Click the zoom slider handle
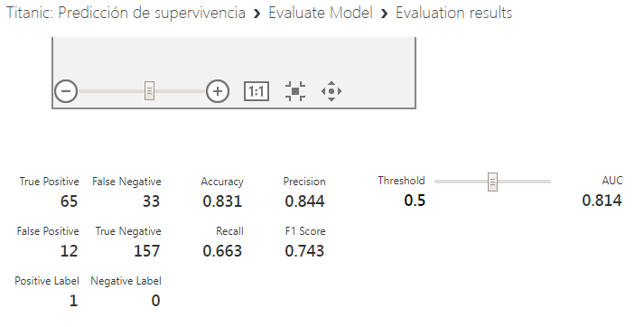The height and width of the screenshot is (327, 644). (150, 91)
